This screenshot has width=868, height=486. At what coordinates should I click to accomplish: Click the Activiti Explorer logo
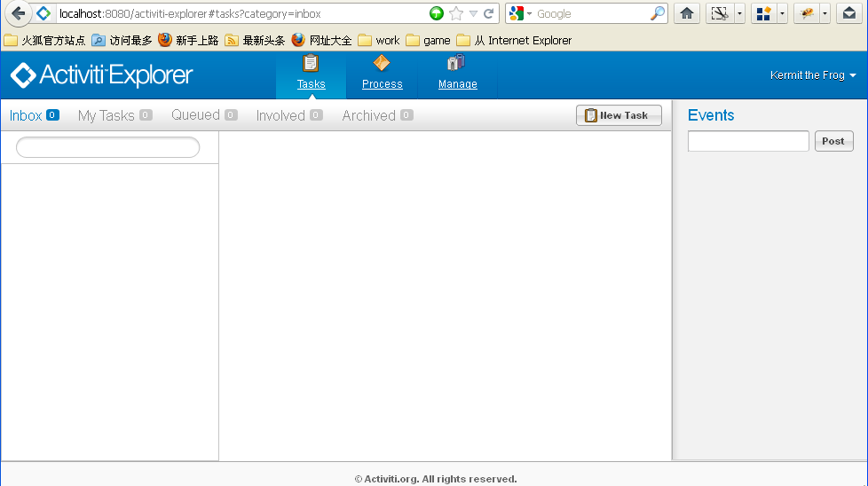[102, 75]
